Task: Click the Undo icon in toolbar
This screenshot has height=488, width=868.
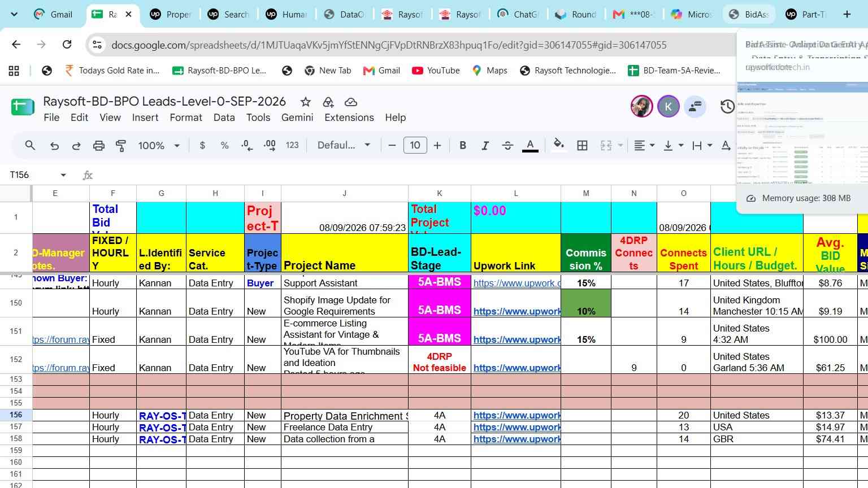Action: (54, 146)
